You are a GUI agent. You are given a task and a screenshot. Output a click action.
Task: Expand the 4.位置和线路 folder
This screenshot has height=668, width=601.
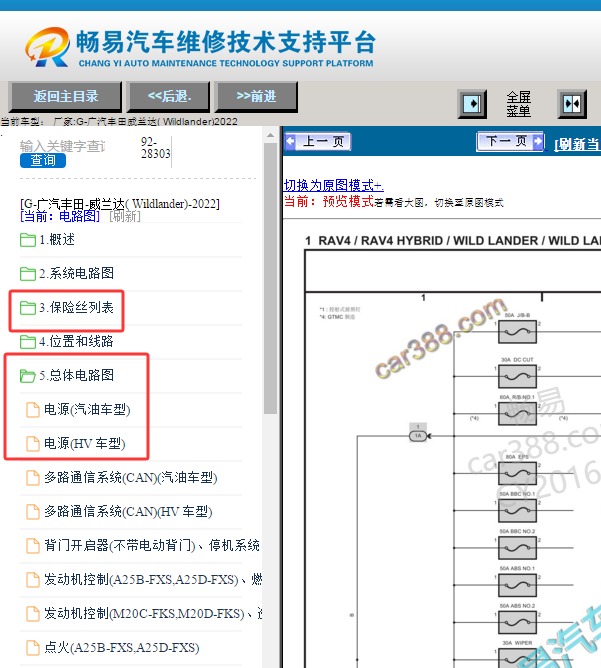pyautogui.click(x=77, y=341)
